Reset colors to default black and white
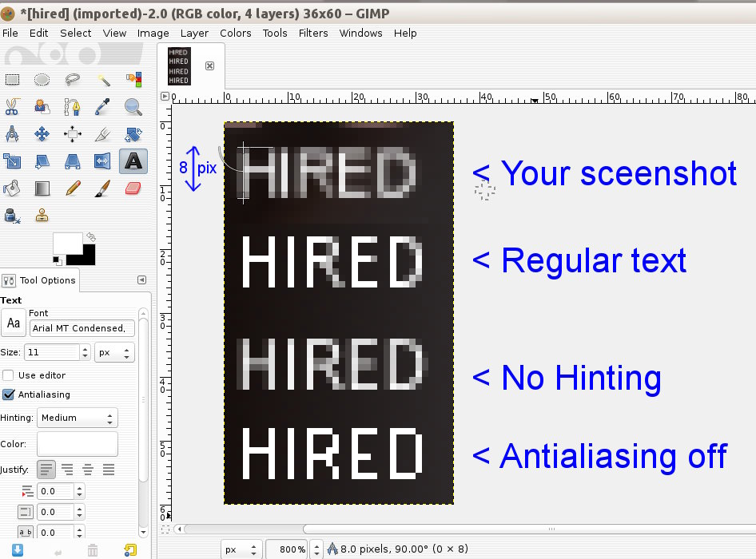The image size is (756, 559). point(57,260)
